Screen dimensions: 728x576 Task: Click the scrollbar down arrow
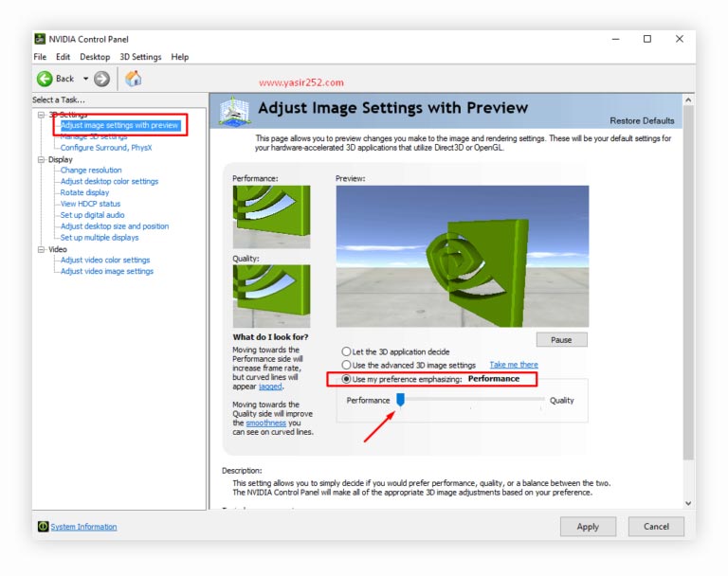688,503
